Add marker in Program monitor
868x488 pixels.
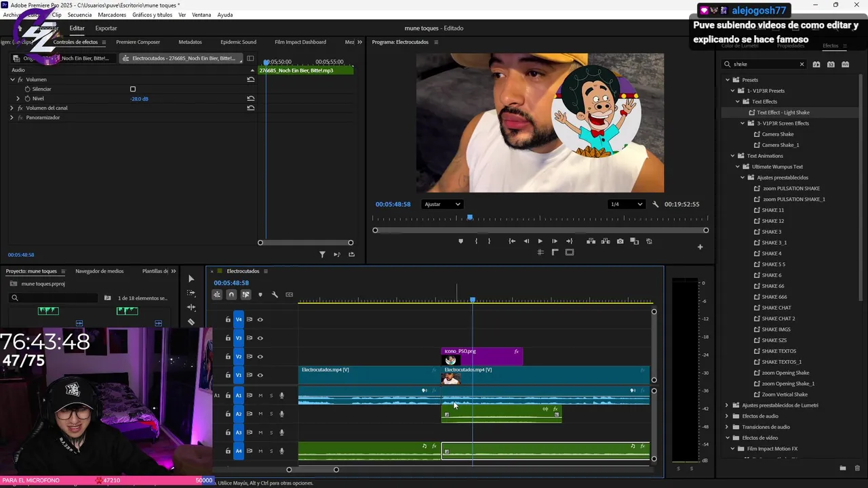(460, 241)
